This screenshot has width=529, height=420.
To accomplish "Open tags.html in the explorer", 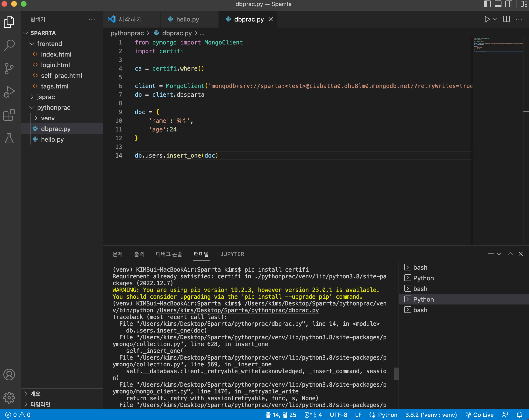I will tap(62, 87).
